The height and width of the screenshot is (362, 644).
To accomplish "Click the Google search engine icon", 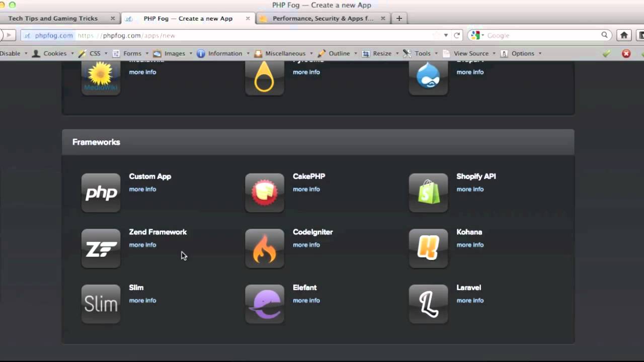I will pos(475,35).
